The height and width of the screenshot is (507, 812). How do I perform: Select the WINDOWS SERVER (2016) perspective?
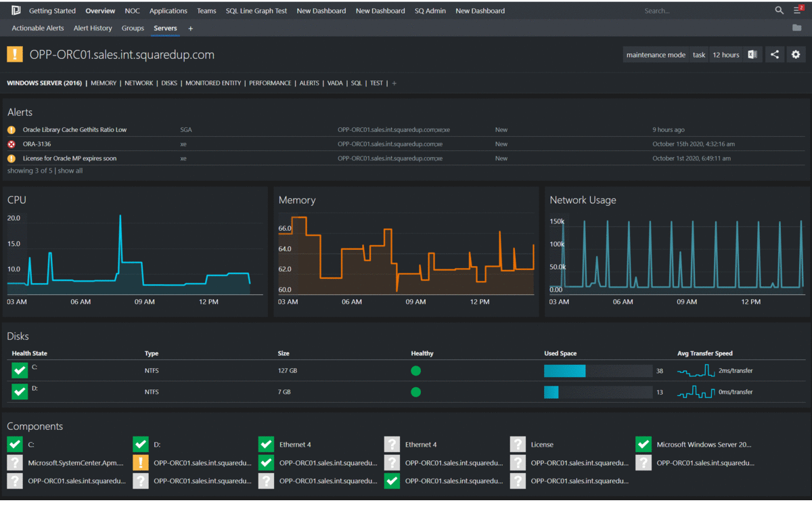[44, 83]
